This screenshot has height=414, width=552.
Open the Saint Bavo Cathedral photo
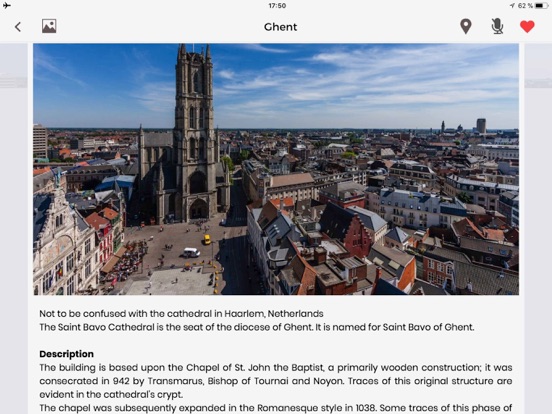[276, 169]
